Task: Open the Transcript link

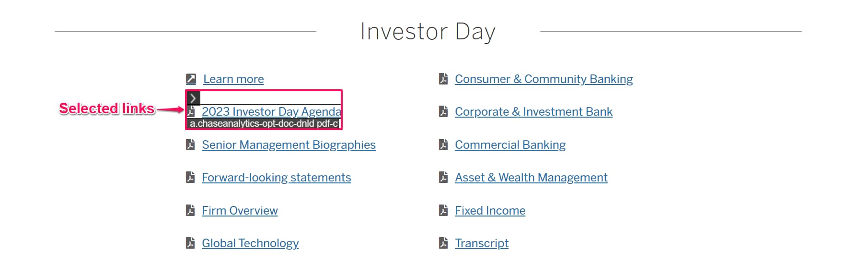Action: coord(481,243)
